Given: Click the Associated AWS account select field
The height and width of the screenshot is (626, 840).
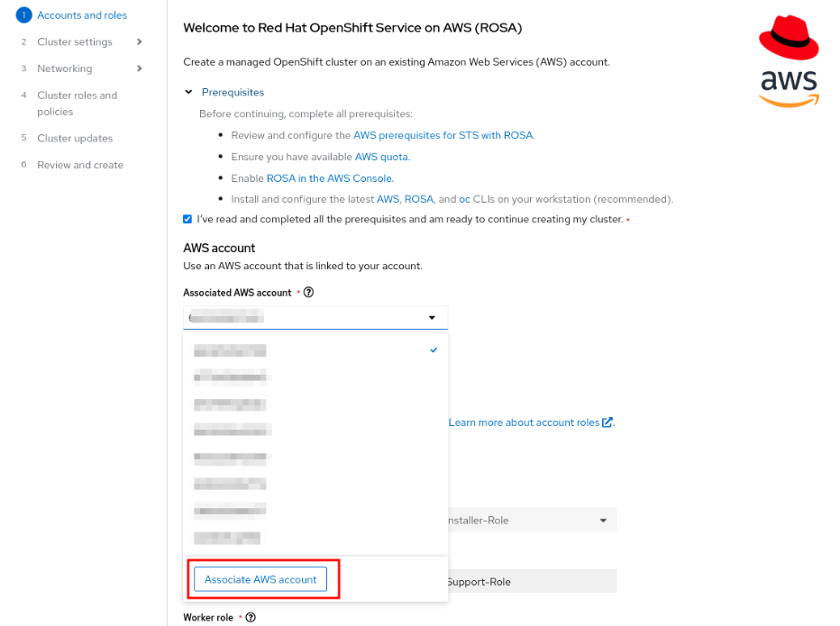Looking at the screenshot, I should point(315,318).
